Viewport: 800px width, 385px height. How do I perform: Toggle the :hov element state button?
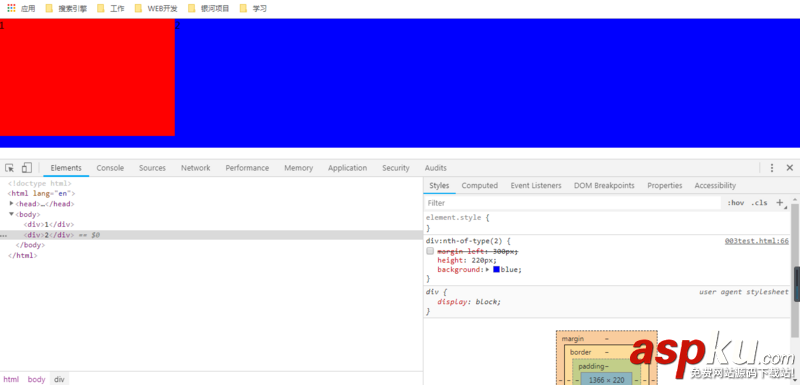pyautogui.click(x=735, y=202)
